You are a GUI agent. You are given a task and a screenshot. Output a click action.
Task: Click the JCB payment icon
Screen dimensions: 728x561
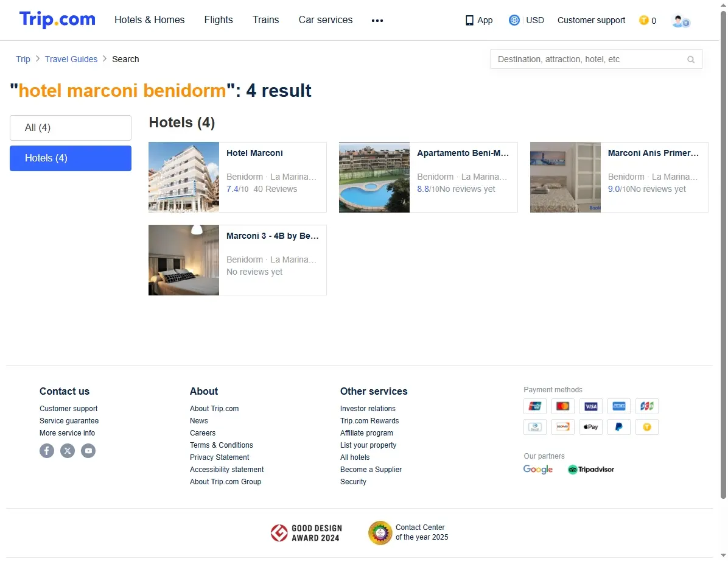[647, 406]
